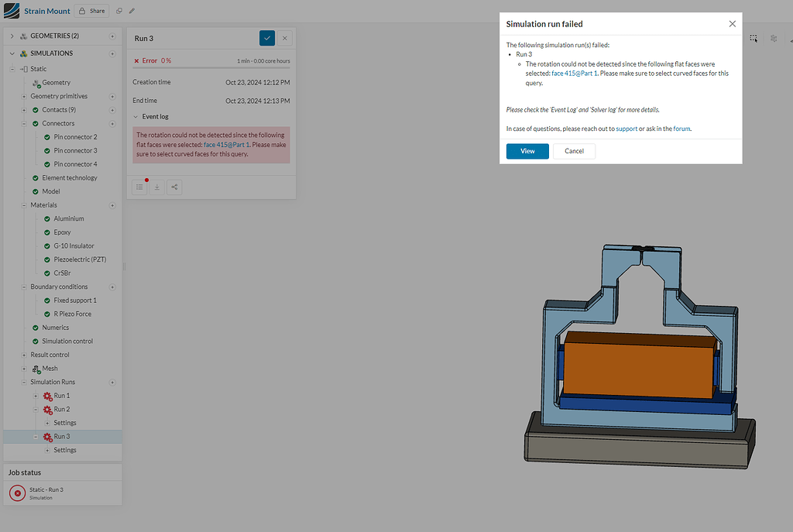Add a new material with its plus icon
793x532 pixels.
(x=112, y=204)
